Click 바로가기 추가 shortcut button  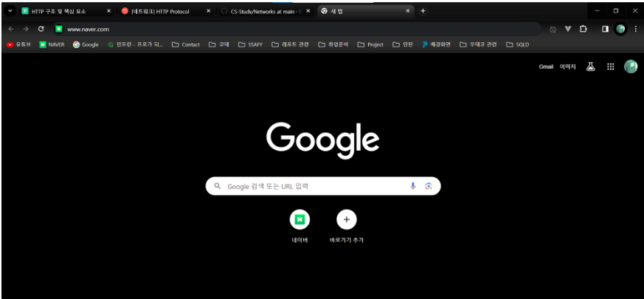pyautogui.click(x=346, y=226)
